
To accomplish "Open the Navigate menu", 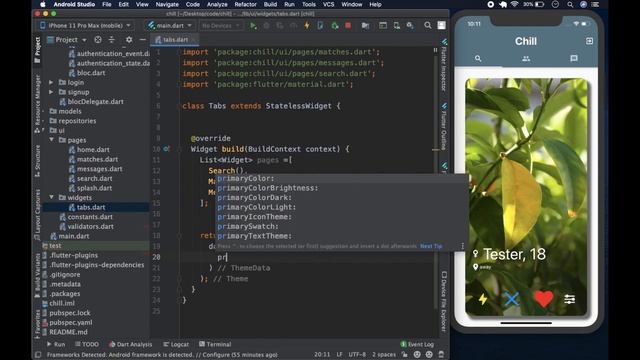I will pos(167,4).
